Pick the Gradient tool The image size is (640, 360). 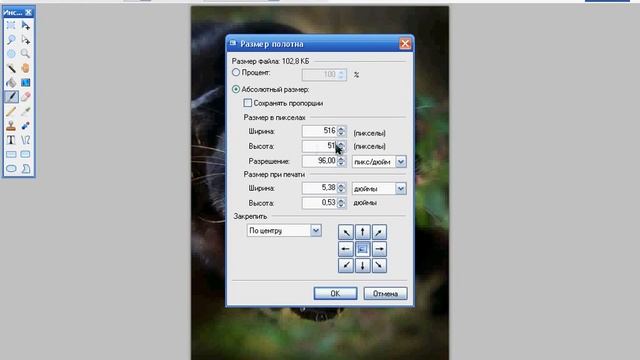[x=25, y=82]
